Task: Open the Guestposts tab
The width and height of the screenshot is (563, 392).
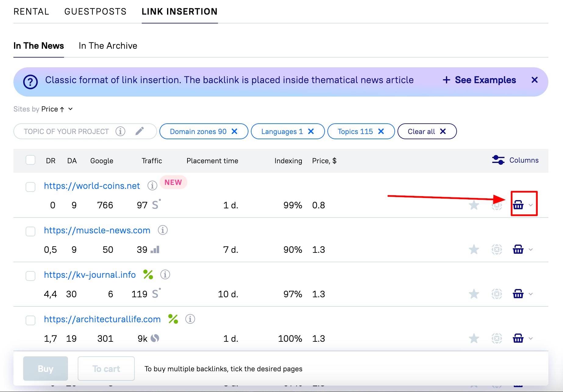Action: click(x=95, y=12)
